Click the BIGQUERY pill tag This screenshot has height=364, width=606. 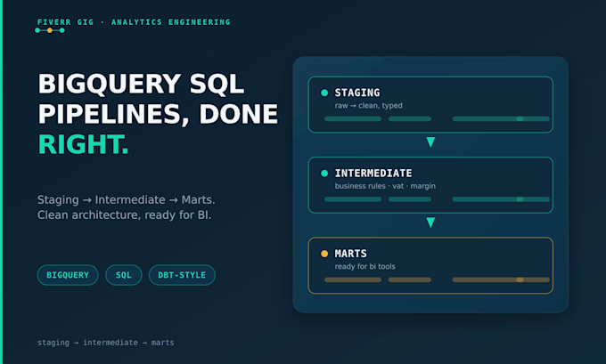pyautogui.click(x=68, y=275)
